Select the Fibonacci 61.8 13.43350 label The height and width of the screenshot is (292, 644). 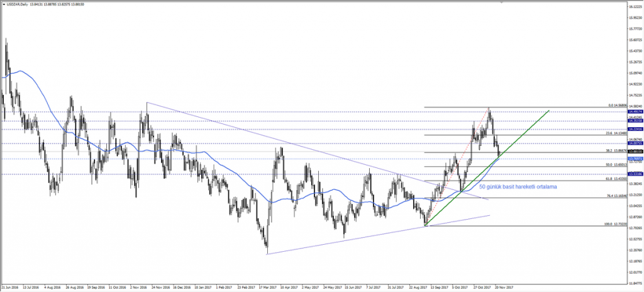coord(618,179)
